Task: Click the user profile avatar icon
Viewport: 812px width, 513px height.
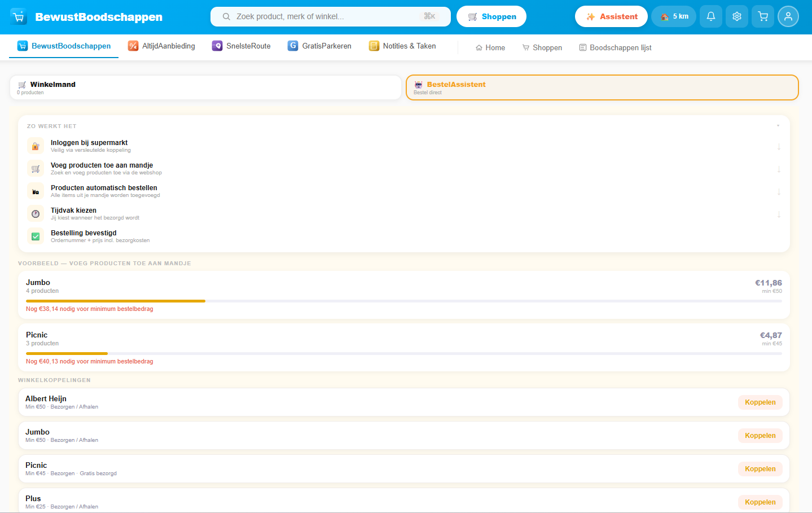Action: coord(788,16)
